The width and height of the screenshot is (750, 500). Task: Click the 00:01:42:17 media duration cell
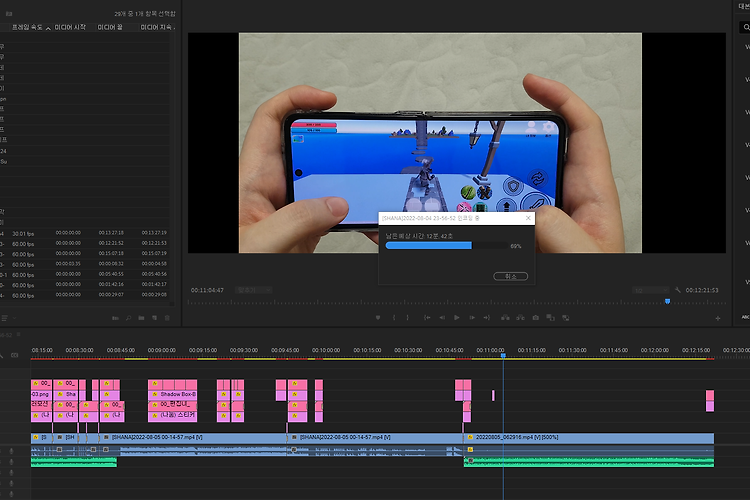click(x=154, y=285)
